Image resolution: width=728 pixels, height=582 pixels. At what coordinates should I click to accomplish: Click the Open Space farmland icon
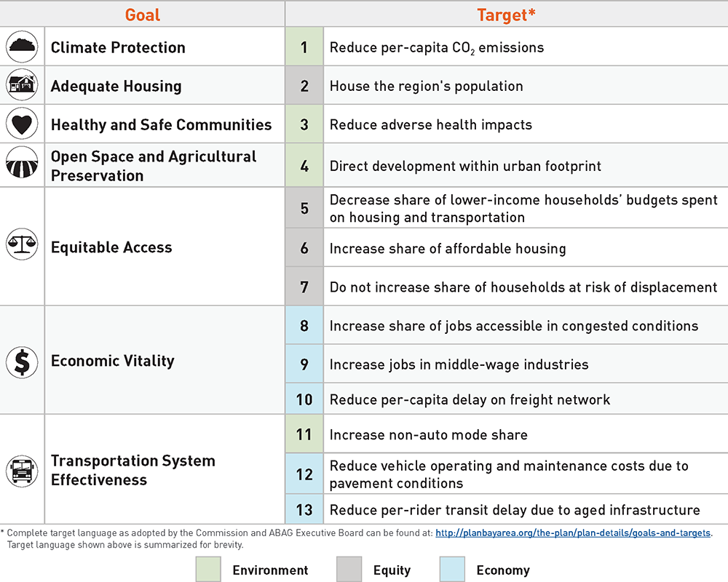[x=22, y=165]
